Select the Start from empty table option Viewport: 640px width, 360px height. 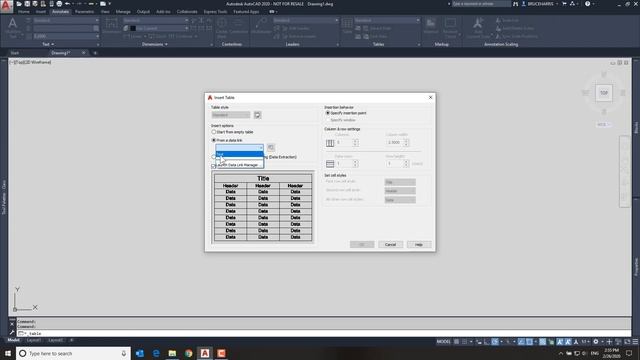233,132
